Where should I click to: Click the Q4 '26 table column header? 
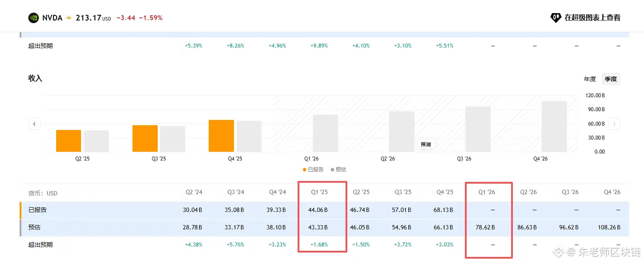coord(612,192)
